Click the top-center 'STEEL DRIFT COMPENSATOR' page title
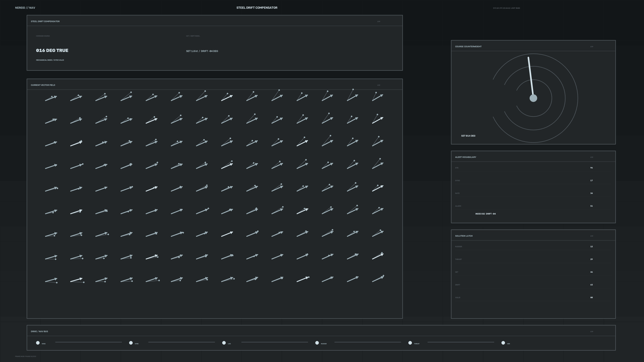644x362 pixels. 257,8
